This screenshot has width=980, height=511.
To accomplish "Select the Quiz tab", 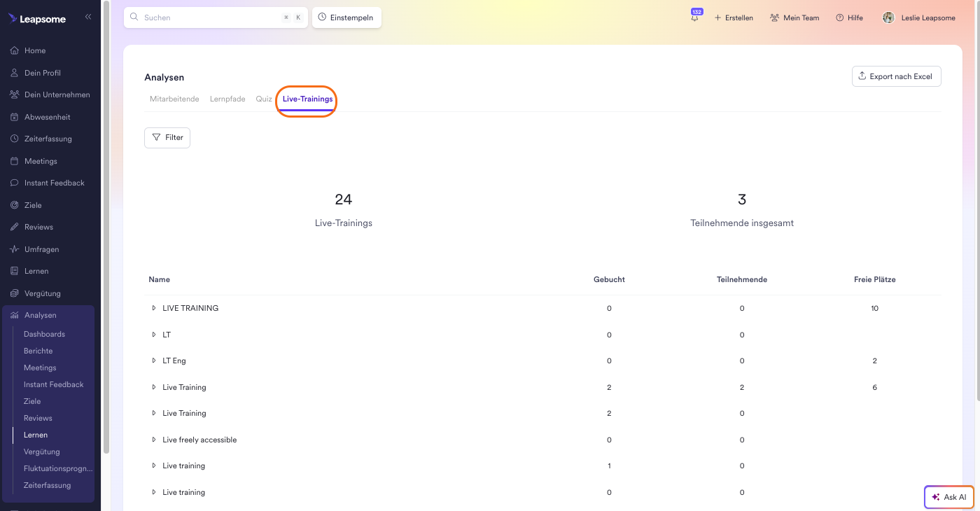I will pos(263,99).
